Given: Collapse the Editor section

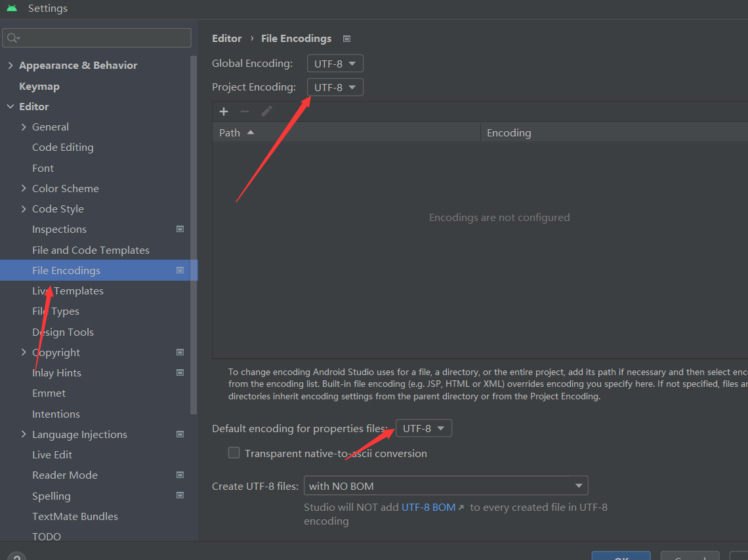Looking at the screenshot, I should [10, 106].
